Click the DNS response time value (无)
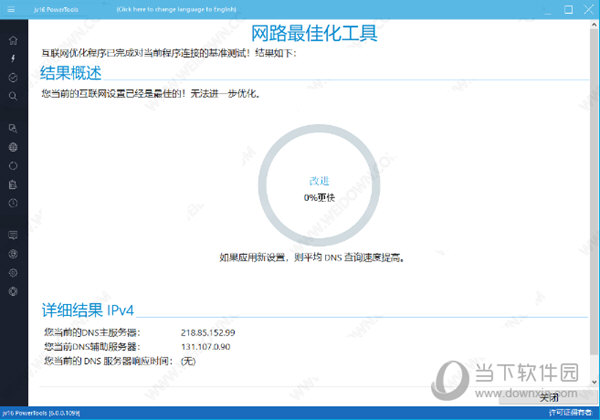600x420 pixels. click(x=188, y=361)
